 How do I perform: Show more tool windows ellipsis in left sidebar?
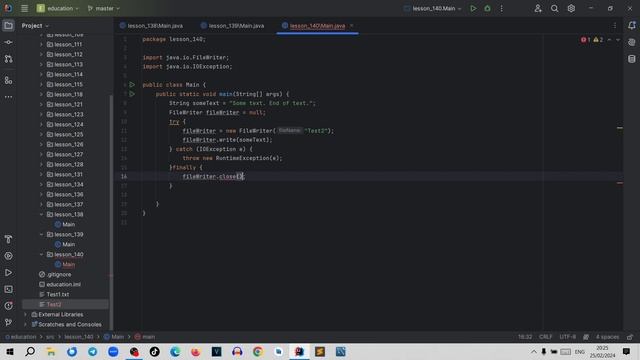(x=8, y=97)
